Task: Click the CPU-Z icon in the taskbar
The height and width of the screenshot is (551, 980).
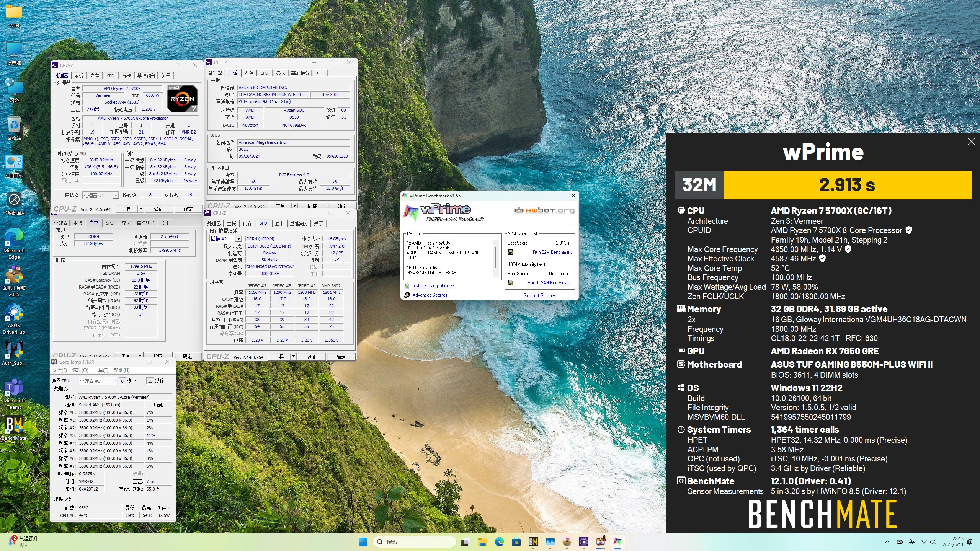Action: click(584, 542)
